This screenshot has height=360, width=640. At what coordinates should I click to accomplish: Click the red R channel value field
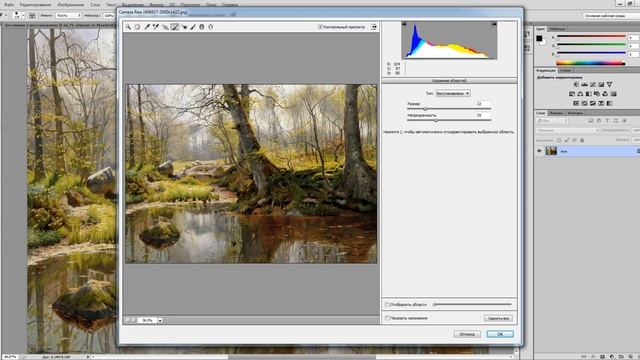(x=633, y=38)
